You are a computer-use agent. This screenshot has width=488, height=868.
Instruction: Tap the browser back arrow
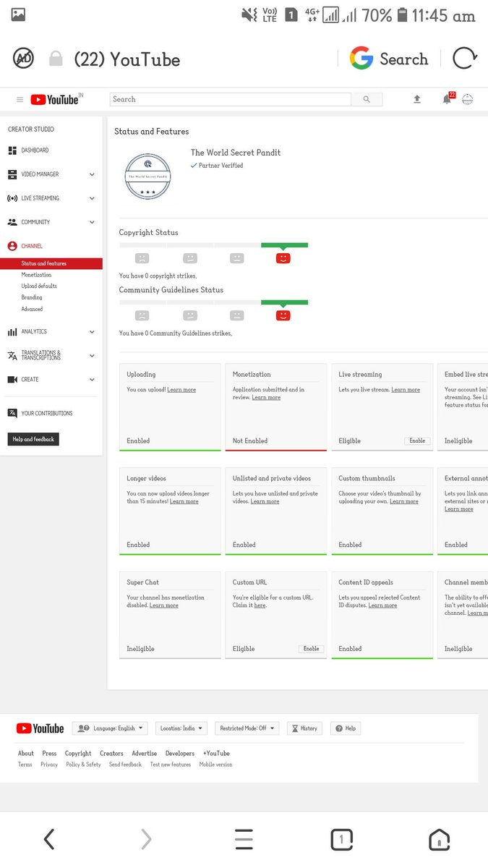tap(48, 839)
